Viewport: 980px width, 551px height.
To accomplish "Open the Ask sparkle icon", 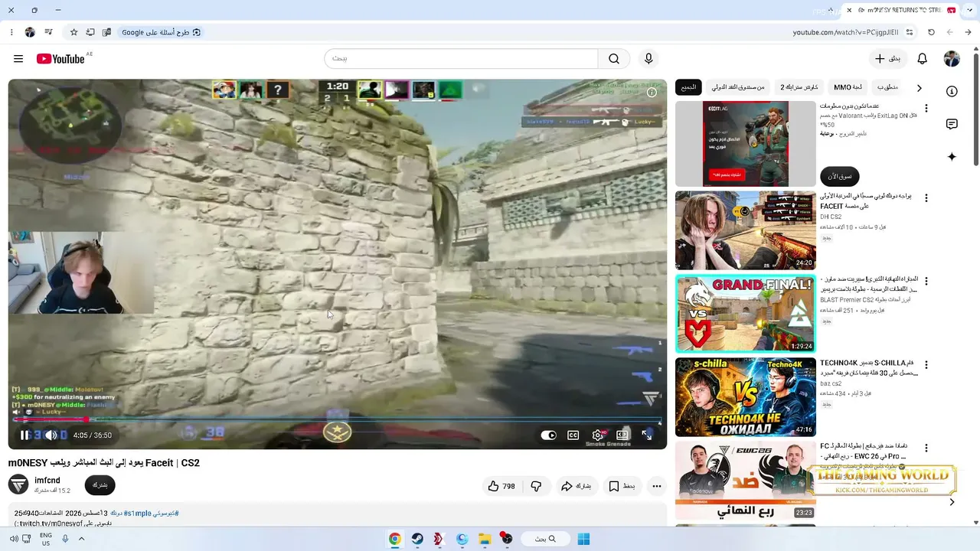I will [952, 157].
